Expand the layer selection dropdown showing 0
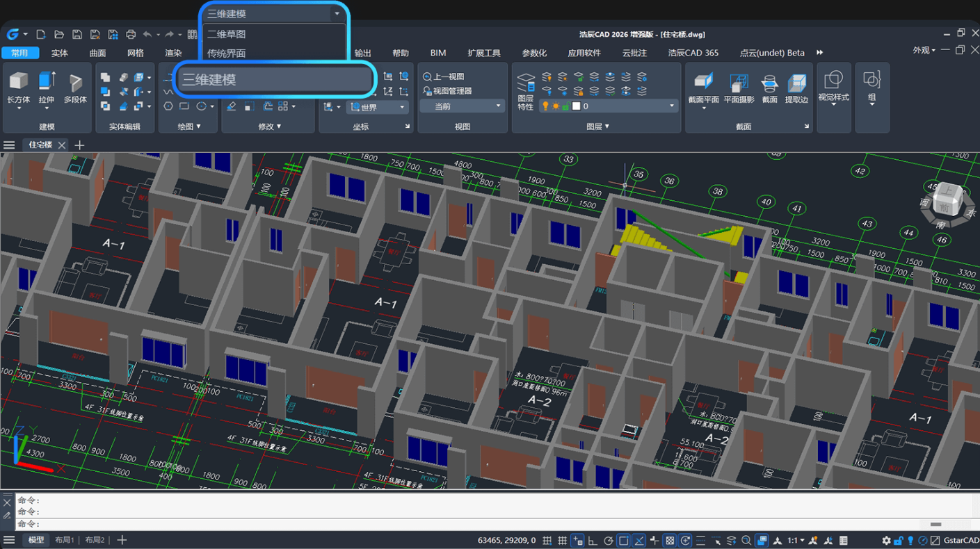980x549 pixels. coord(671,106)
